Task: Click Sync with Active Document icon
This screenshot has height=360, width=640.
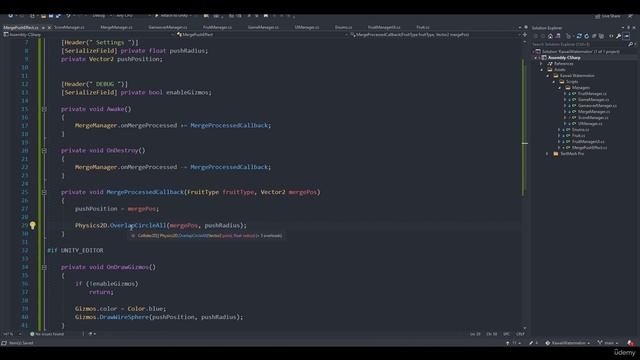Action: click(579, 36)
